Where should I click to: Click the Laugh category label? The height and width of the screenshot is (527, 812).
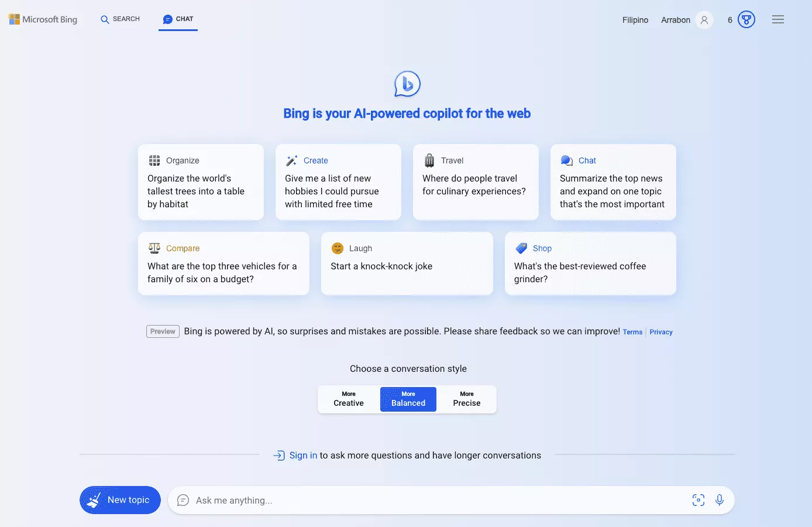360,248
